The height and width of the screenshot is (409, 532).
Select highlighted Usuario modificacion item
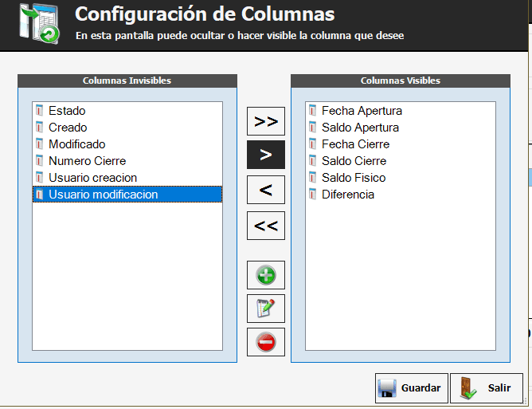click(103, 195)
